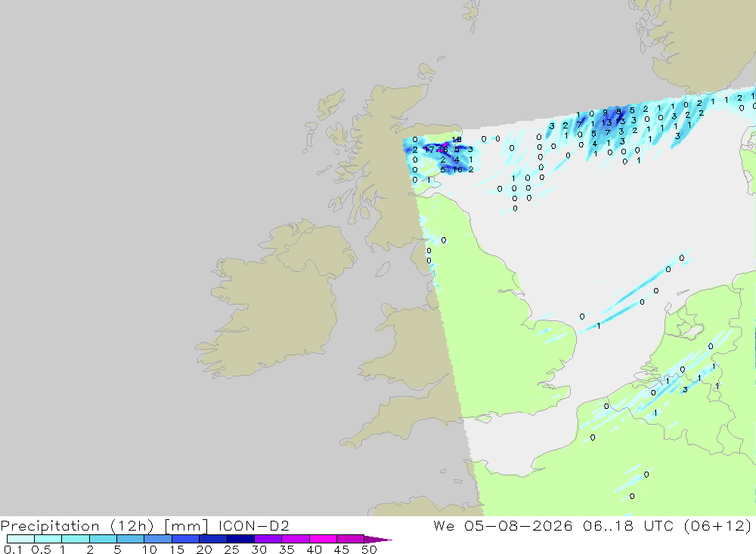This screenshot has width=756, height=554.
Task: Click the '50' legend scale label
Action: 369,549
